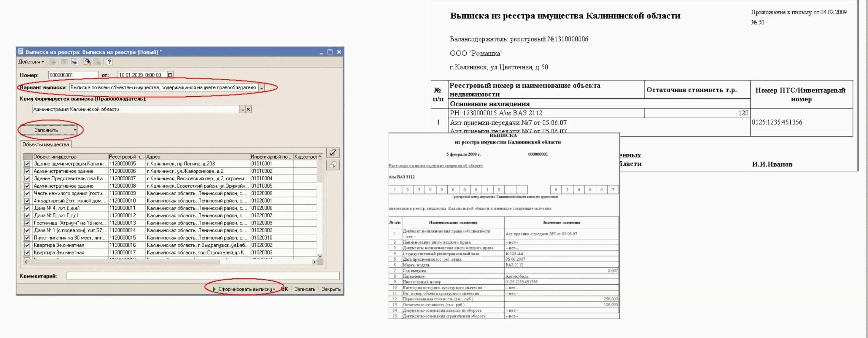The height and width of the screenshot is (338, 868).
Task: Uncheck row Пункт питания на 30 мест
Action: click(27, 238)
